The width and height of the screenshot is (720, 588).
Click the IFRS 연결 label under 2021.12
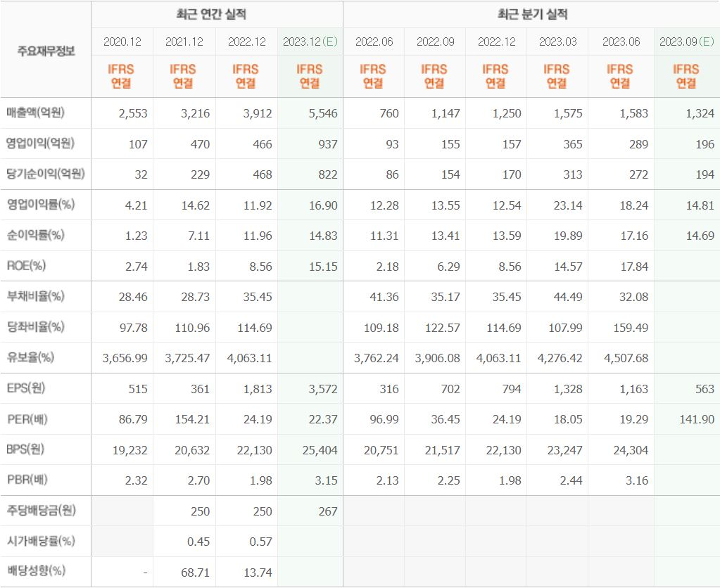point(183,76)
